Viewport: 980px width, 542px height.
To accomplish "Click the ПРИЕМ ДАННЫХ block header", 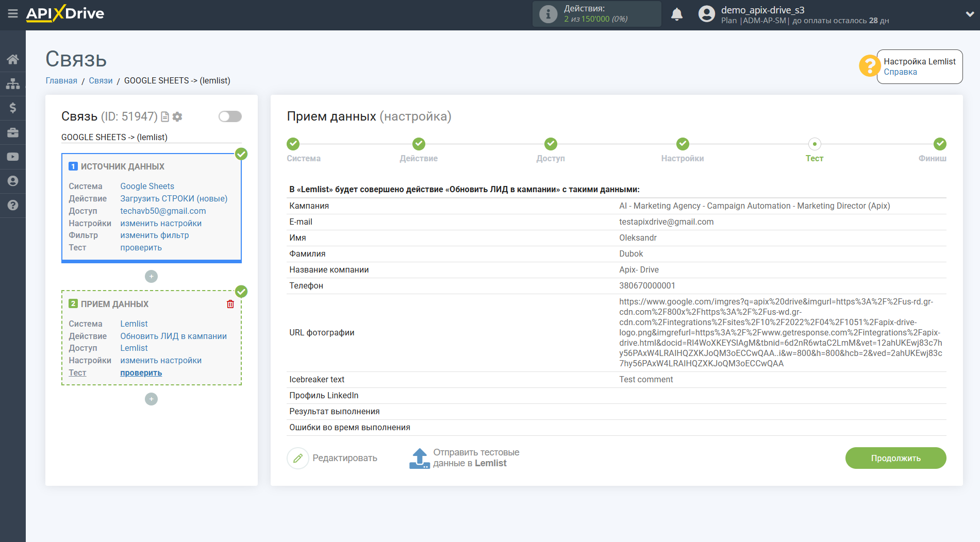I will pos(114,304).
